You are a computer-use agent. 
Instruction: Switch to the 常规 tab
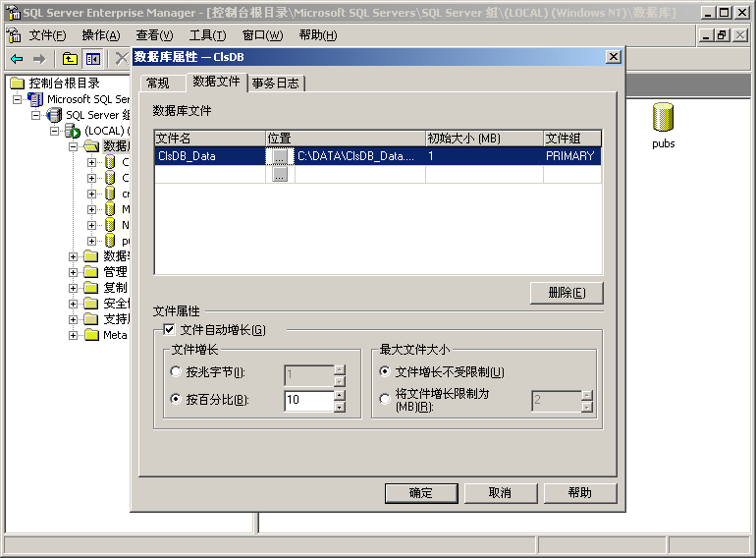coord(162,83)
